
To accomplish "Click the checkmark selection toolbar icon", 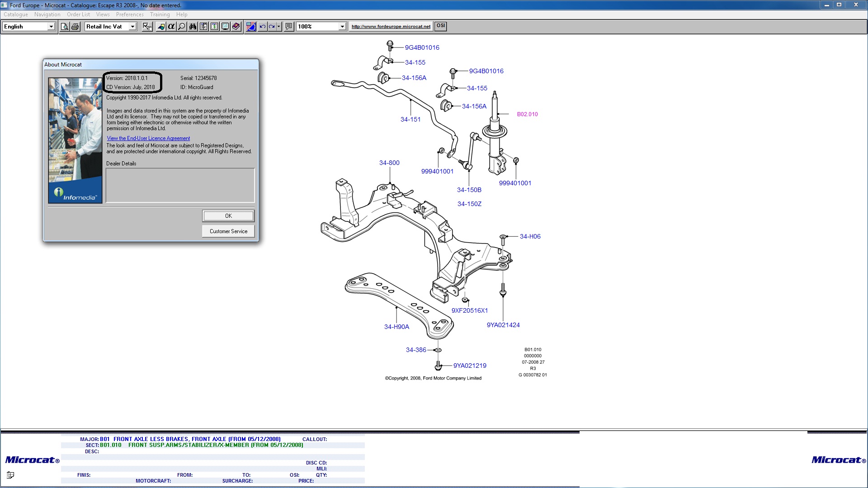I will tap(147, 27).
